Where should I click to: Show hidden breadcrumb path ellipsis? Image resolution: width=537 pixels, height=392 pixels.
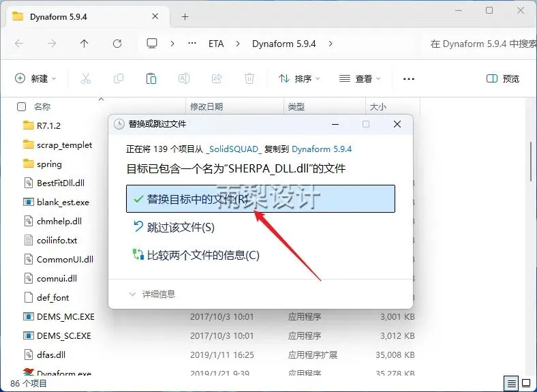coord(192,44)
